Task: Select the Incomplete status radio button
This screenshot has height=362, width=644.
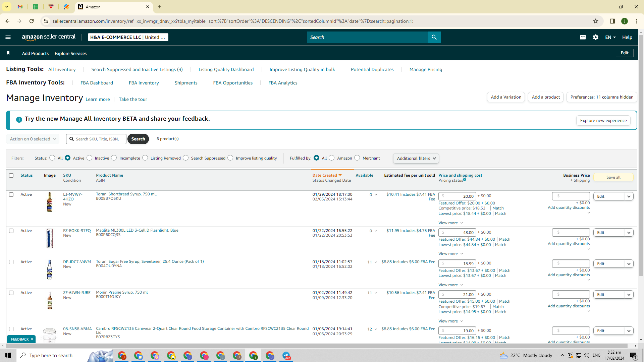Action: 114,158
